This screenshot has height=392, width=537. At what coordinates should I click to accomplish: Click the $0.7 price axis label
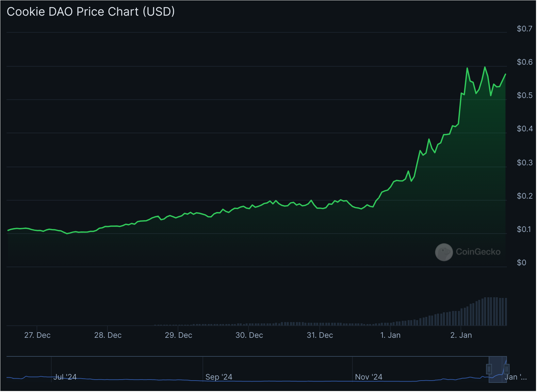525,29
